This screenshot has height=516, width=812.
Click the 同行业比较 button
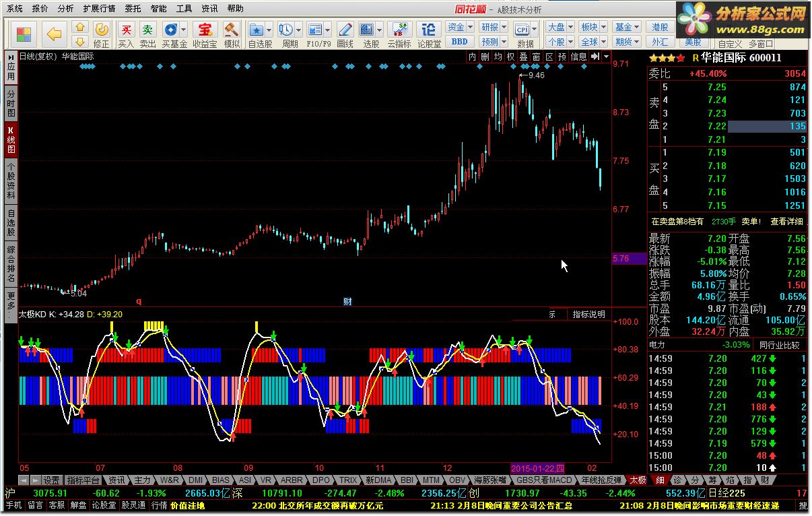point(779,345)
